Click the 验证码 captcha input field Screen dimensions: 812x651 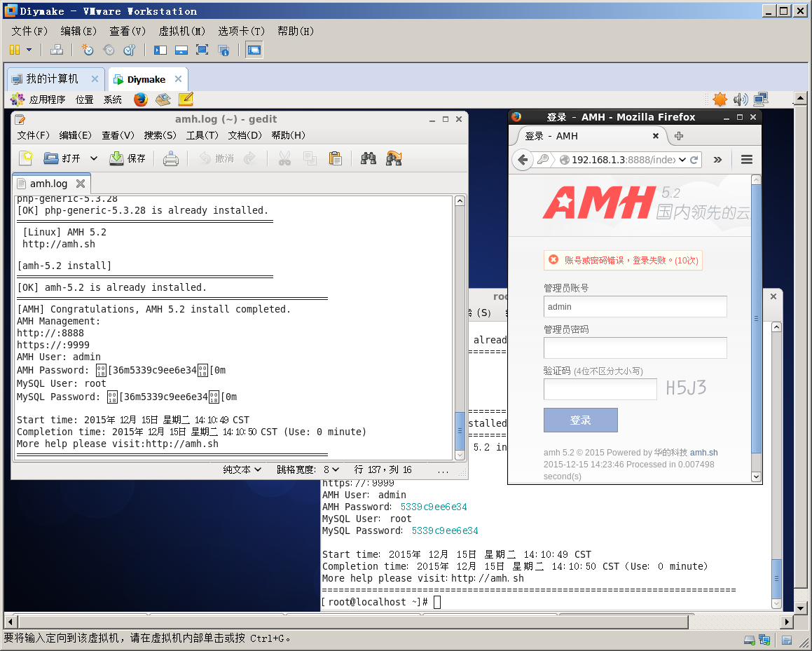[600, 389]
